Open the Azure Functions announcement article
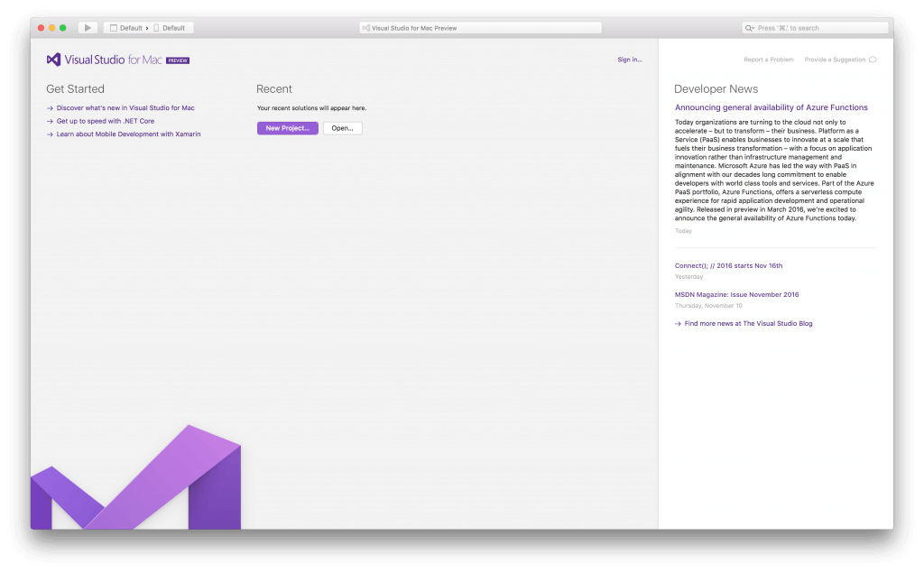 click(x=771, y=107)
